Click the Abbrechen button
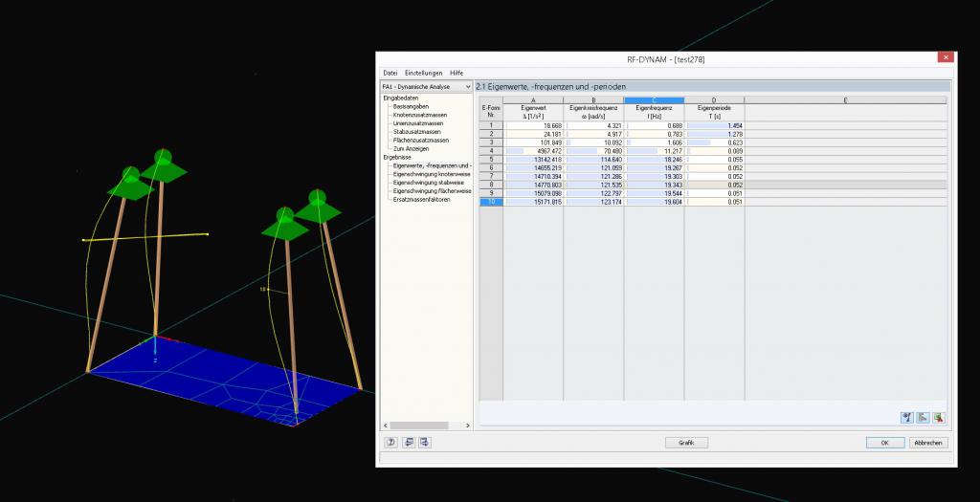The height and width of the screenshot is (502, 980). [x=928, y=443]
